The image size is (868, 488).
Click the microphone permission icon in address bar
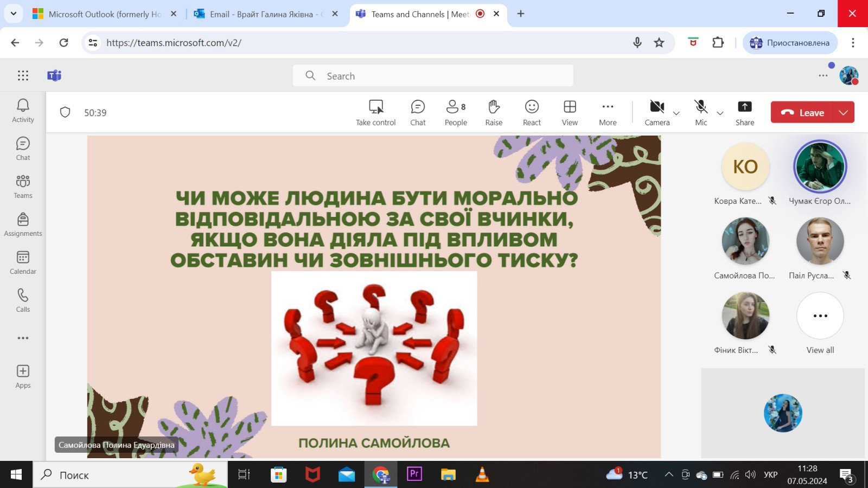click(637, 42)
